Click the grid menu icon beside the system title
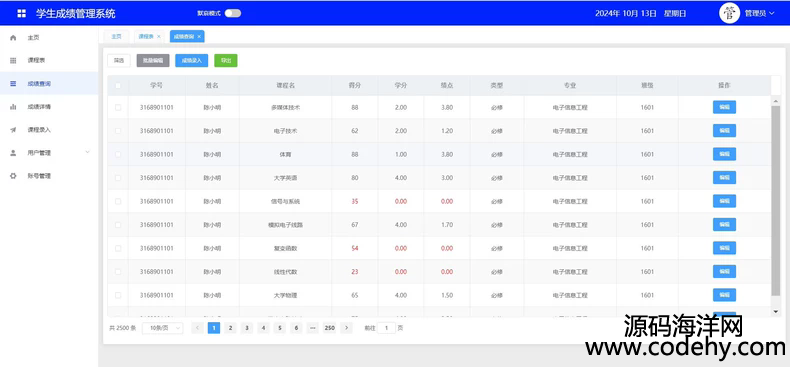This screenshot has height=367, width=790. click(x=22, y=14)
